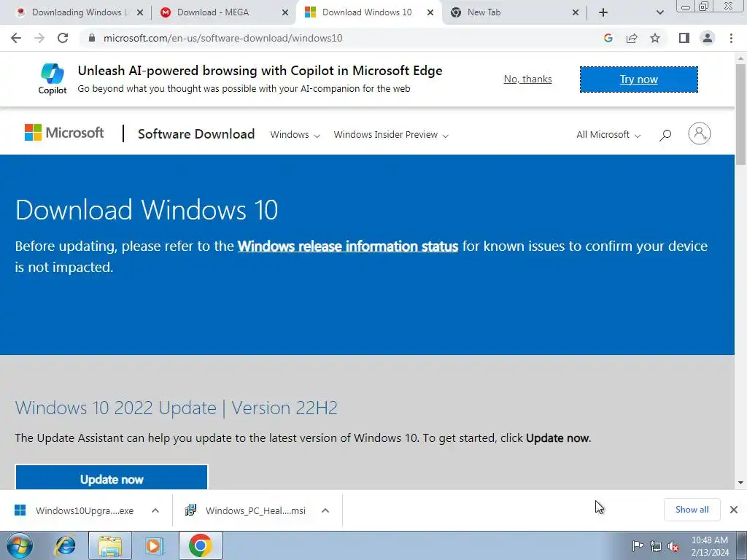Share this page via share icon

(632, 38)
